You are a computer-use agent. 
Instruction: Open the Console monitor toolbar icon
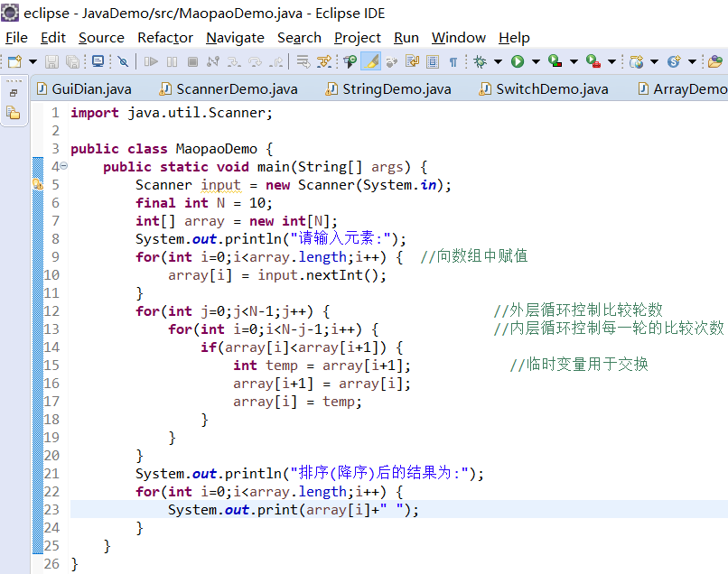pos(98,61)
